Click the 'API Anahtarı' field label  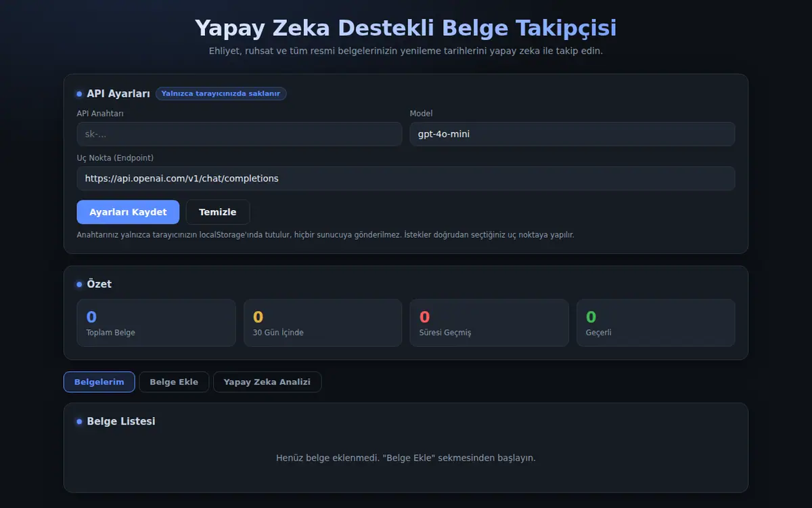pos(100,114)
